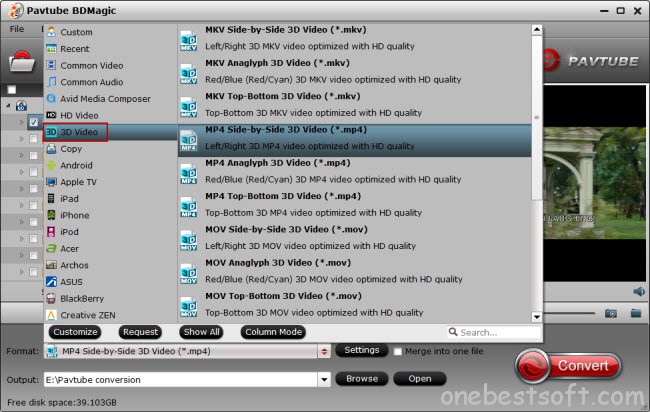Viewport: 650px width, 412px height.
Task: Check the second title row checkbox
Action: point(34,139)
